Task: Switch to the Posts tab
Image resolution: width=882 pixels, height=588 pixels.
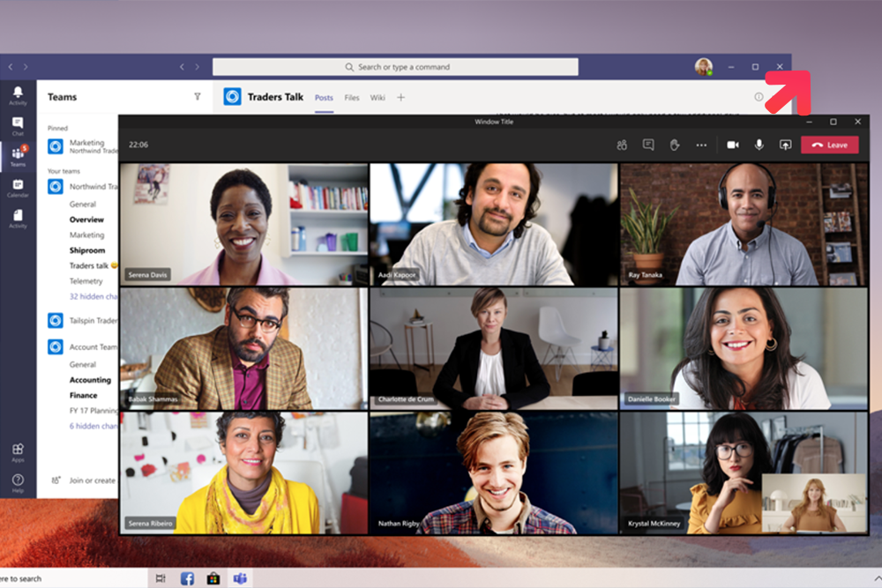Action: (324, 97)
